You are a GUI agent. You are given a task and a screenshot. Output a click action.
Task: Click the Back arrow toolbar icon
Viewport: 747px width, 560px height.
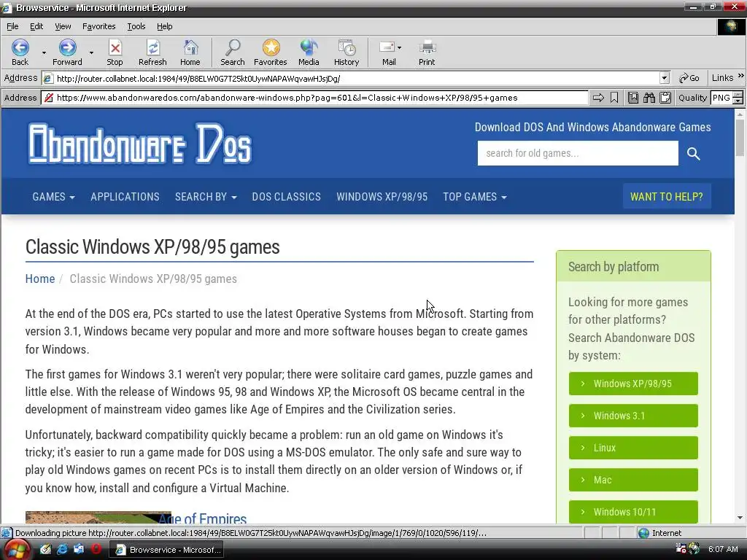[x=20, y=47]
